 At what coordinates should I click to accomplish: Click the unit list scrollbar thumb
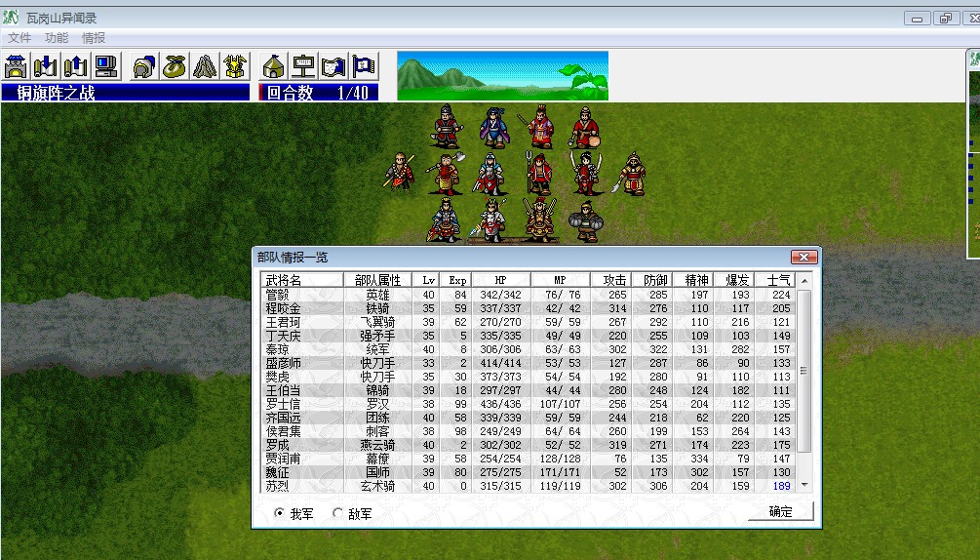804,371
